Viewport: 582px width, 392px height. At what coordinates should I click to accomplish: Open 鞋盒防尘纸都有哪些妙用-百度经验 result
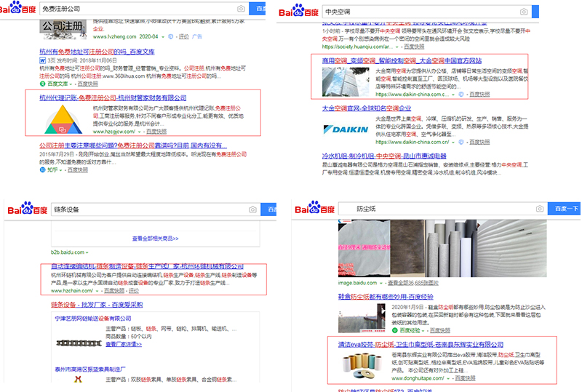point(386,297)
